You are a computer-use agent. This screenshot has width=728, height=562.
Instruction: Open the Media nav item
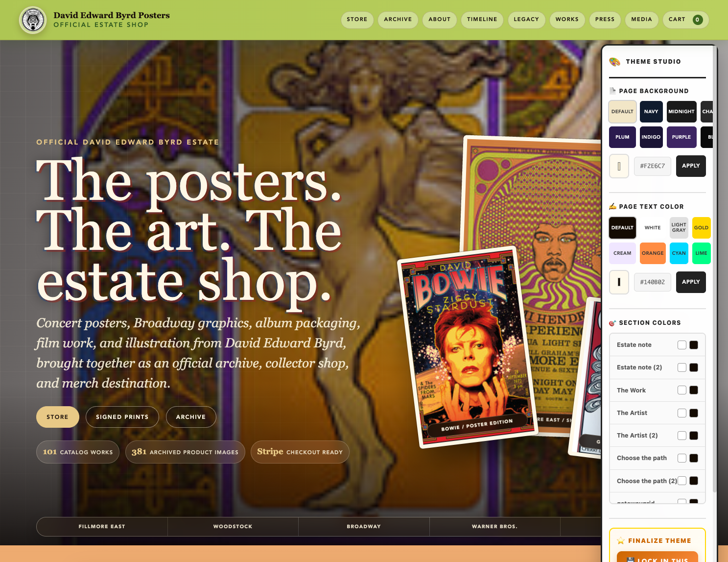pos(641,20)
